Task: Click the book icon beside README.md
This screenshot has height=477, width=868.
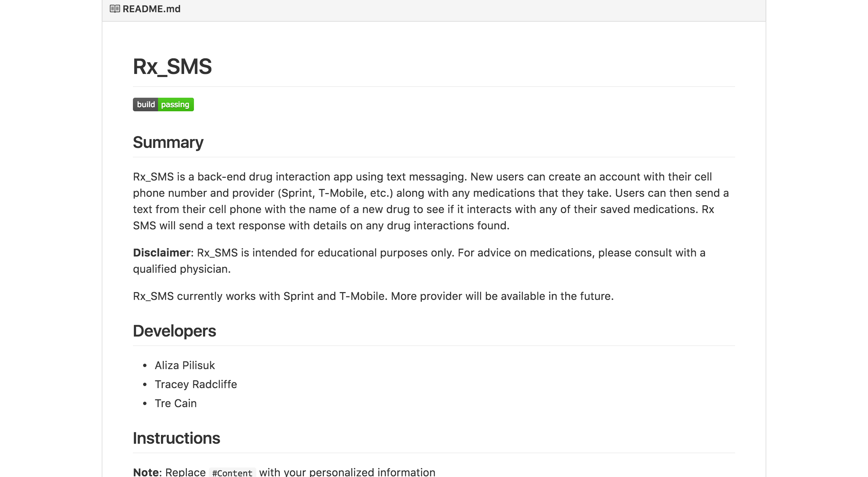Action: [x=115, y=9]
